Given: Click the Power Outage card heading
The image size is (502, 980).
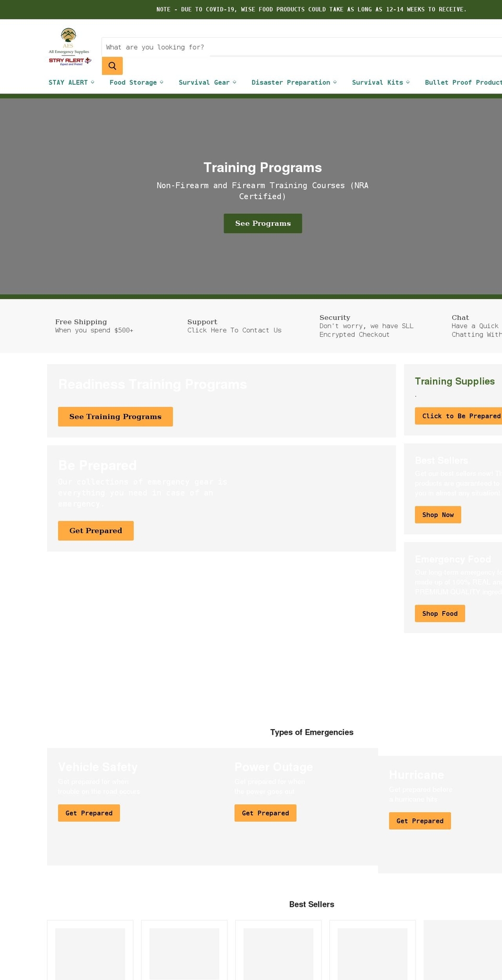Looking at the screenshot, I should [x=273, y=767].
